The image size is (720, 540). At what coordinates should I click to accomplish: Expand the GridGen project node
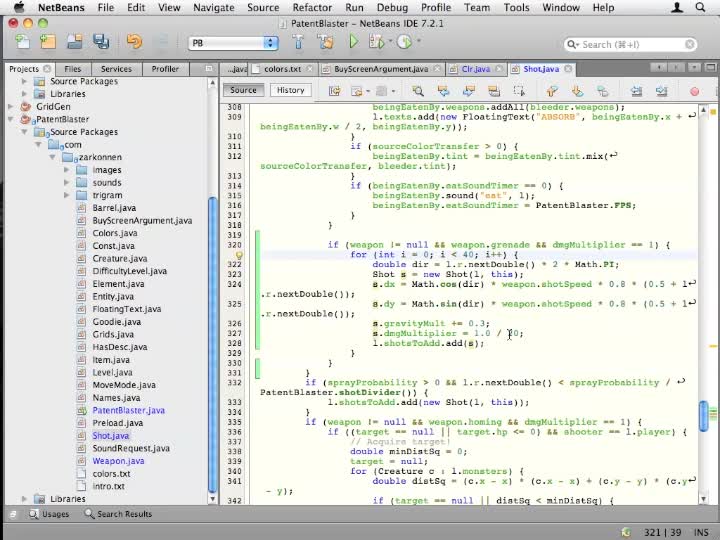coord(11,106)
